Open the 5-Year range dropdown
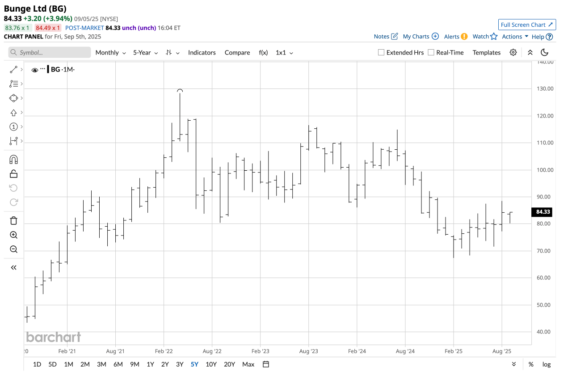This screenshot has width=572, height=392. pyautogui.click(x=144, y=52)
